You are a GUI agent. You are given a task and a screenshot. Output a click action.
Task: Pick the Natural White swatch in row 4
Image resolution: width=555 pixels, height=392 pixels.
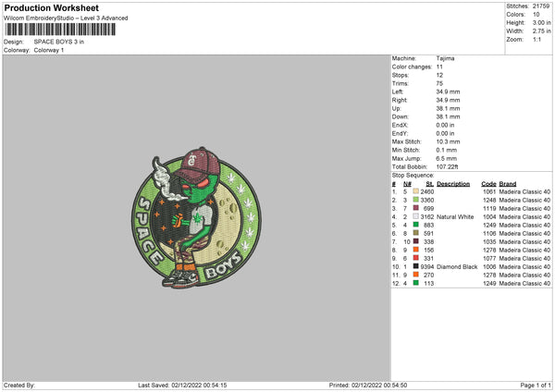point(415,216)
